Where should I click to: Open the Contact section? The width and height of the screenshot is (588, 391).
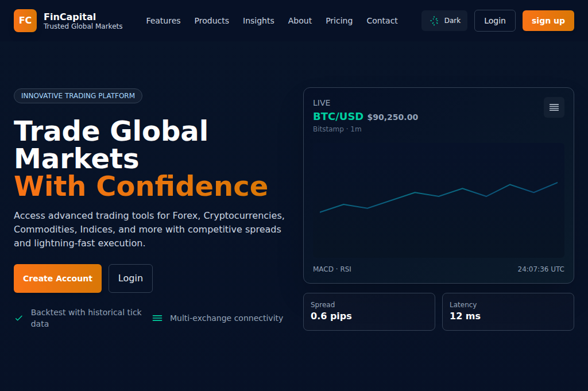point(382,21)
